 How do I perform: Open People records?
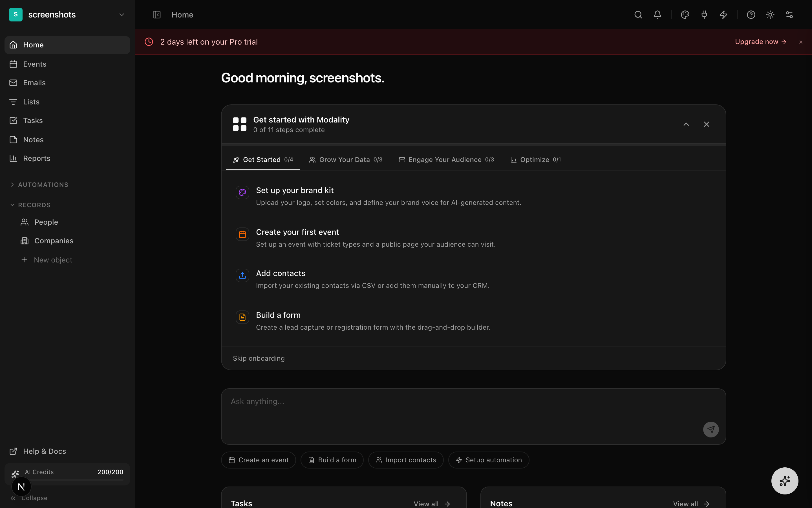pos(73,222)
